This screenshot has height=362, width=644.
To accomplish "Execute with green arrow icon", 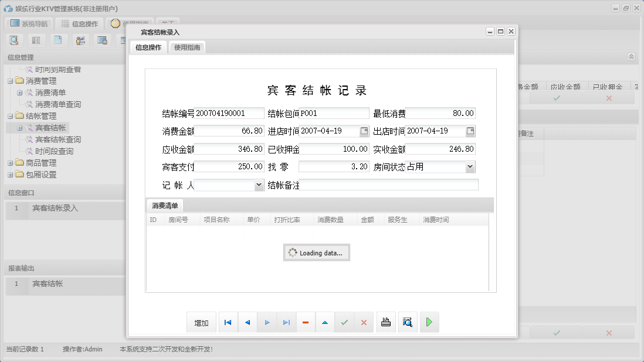I will (429, 322).
